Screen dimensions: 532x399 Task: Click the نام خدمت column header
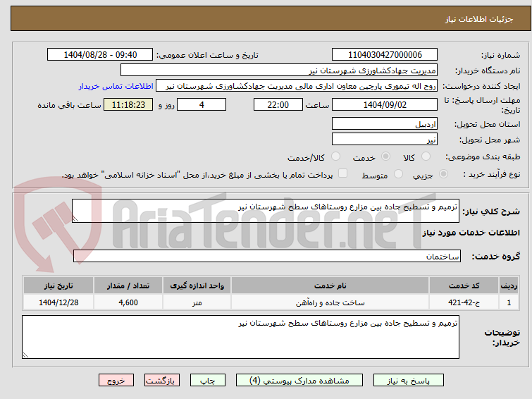(x=330, y=286)
